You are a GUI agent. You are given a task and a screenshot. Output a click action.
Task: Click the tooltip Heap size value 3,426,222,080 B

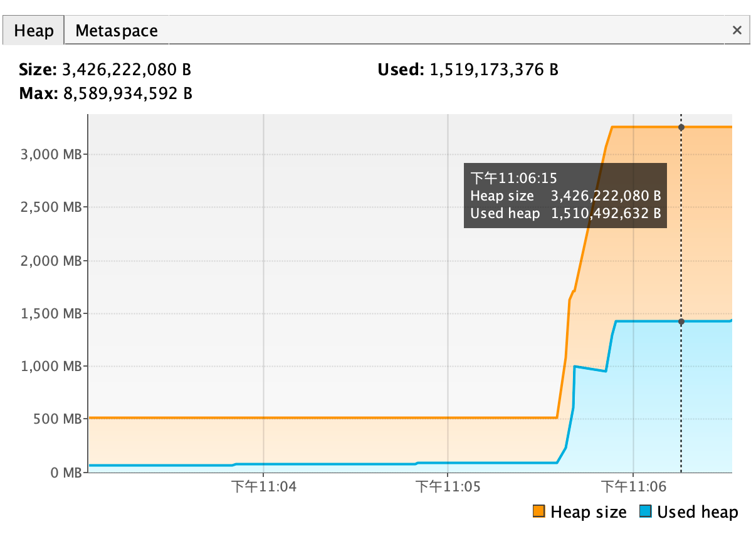606,196
